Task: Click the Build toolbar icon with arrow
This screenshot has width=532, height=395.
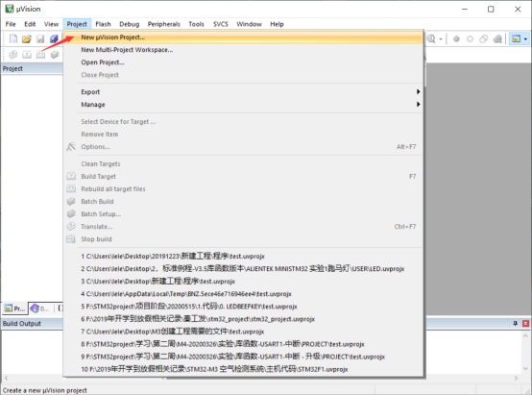Action: (27, 55)
